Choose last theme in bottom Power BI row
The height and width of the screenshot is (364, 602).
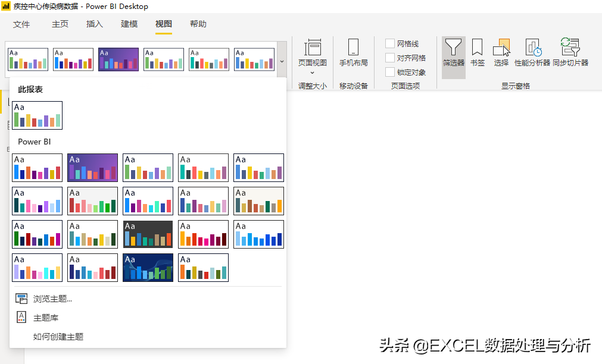tap(203, 268)
